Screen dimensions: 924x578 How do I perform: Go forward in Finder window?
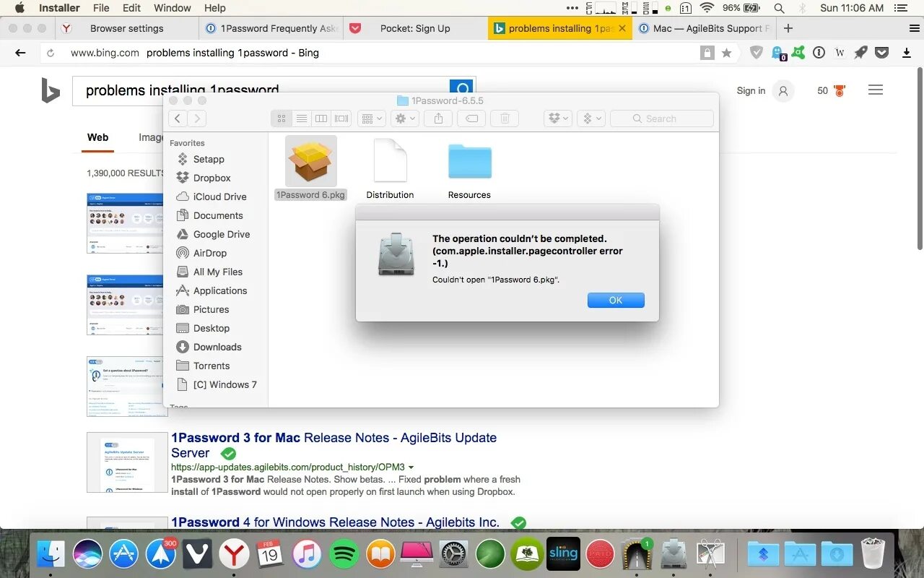(x=197, y=118)
